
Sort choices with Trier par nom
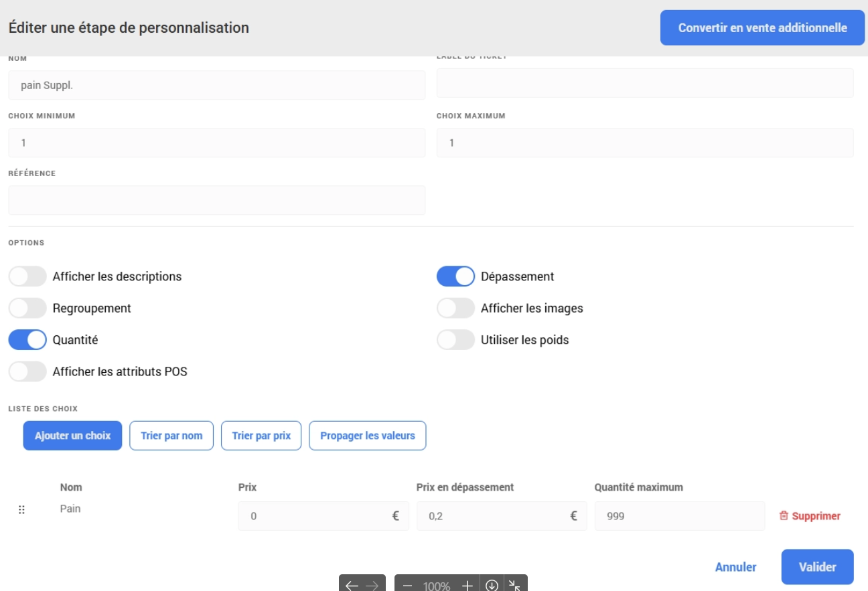171,436
